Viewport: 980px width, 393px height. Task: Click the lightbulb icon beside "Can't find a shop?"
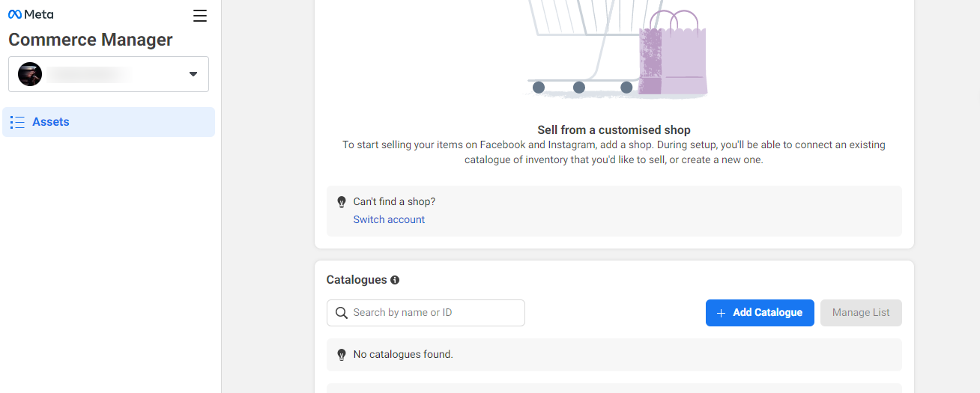[342, 202]
